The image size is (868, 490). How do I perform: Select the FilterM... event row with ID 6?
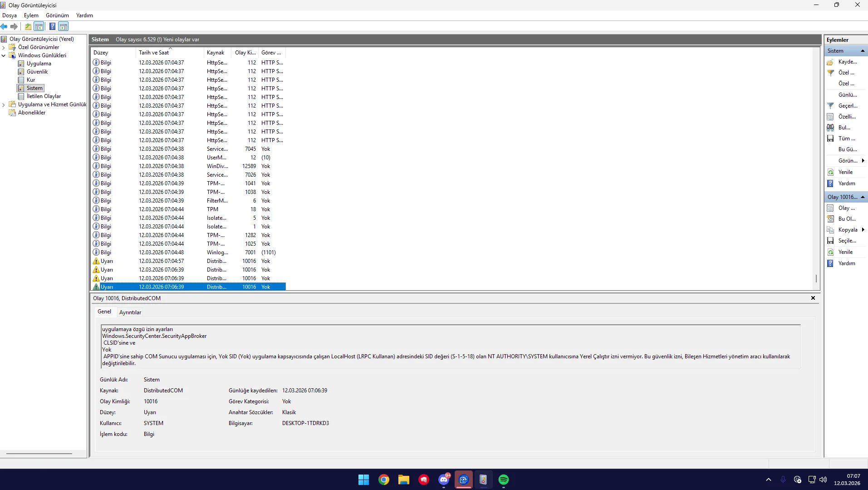click(188, 201)
